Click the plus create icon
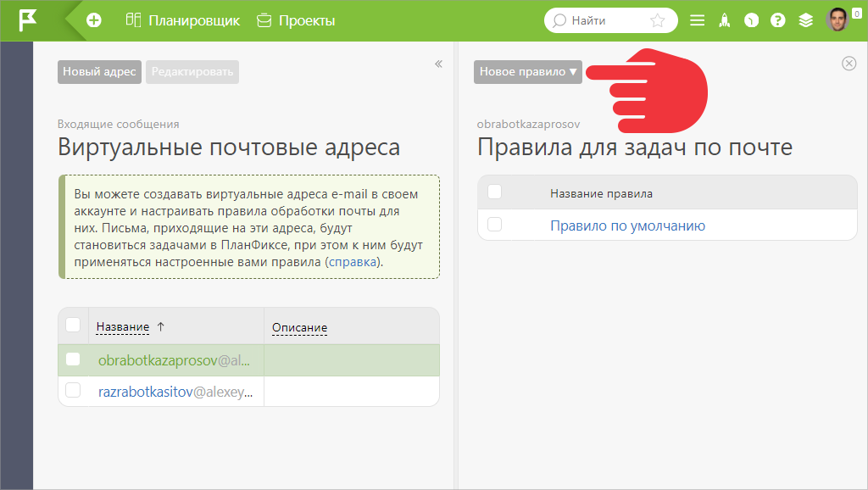 [x=94, y=20]
